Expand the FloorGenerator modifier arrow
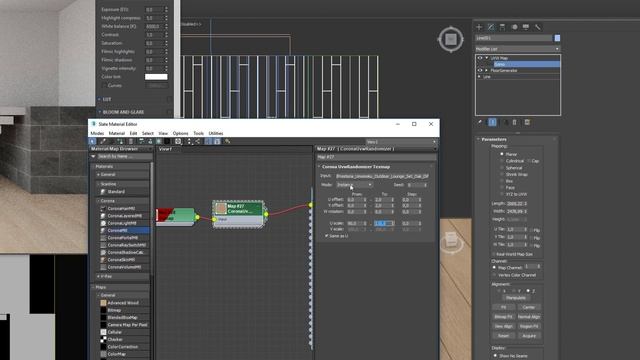 click(487, 70)
